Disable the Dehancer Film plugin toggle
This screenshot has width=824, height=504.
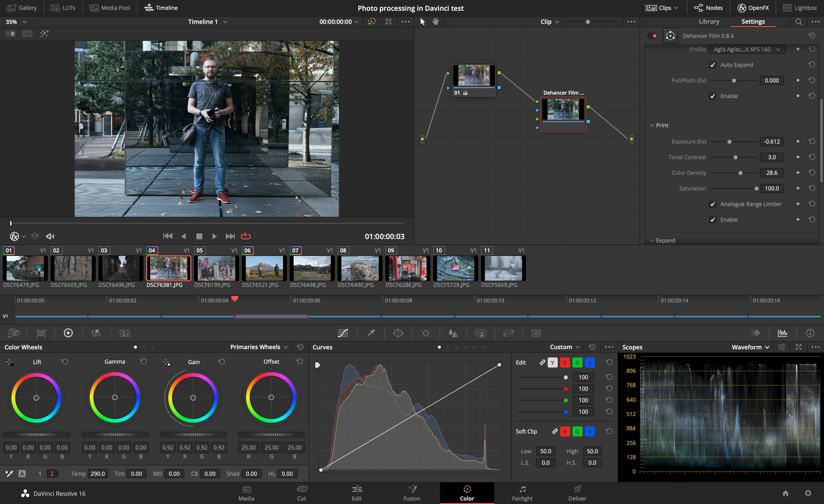pos(652,36)
